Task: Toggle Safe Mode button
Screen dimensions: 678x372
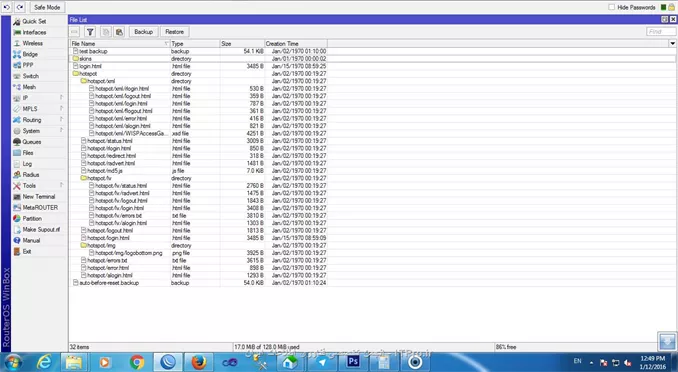Action: pyautogui.click(x=47, y=7)
